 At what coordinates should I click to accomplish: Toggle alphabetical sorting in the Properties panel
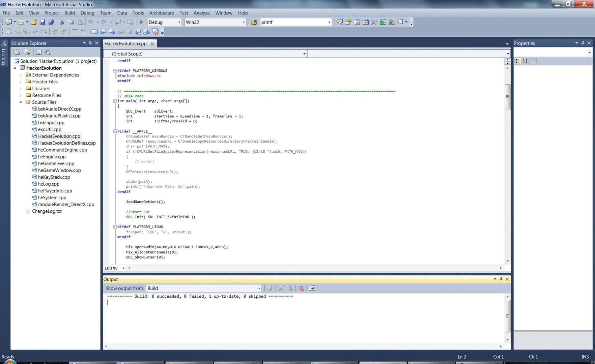point(525,61)
